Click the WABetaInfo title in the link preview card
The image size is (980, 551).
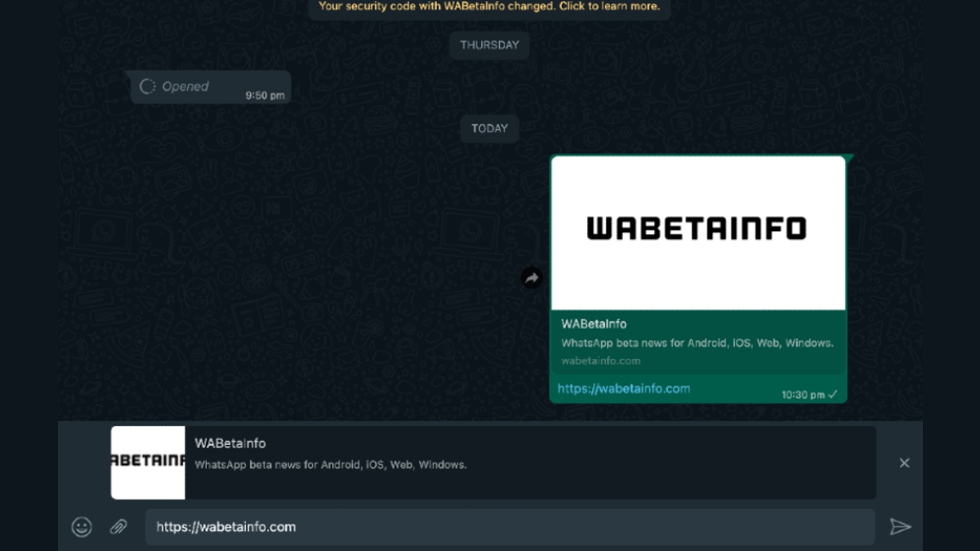595,324
